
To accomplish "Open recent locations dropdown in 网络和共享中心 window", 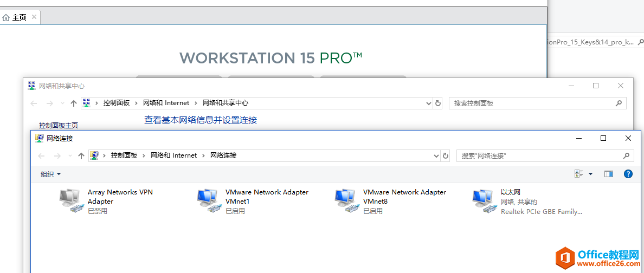I will tap(62, 104).
